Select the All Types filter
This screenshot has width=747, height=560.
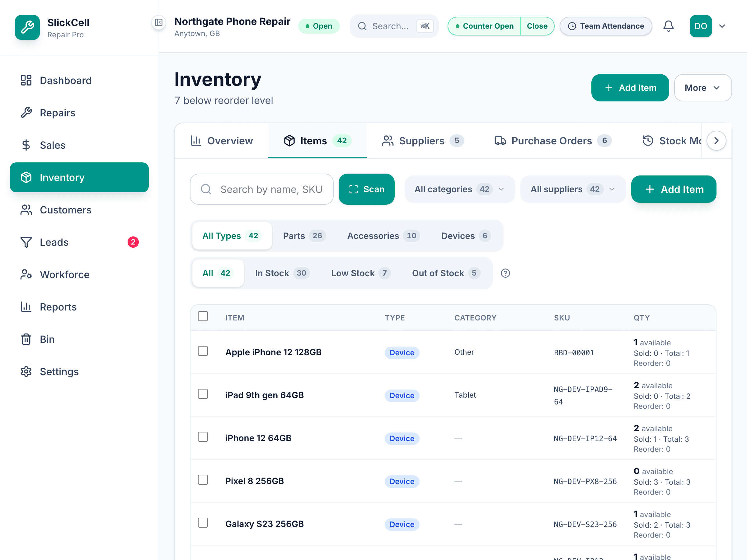click(x=232, y=236)
